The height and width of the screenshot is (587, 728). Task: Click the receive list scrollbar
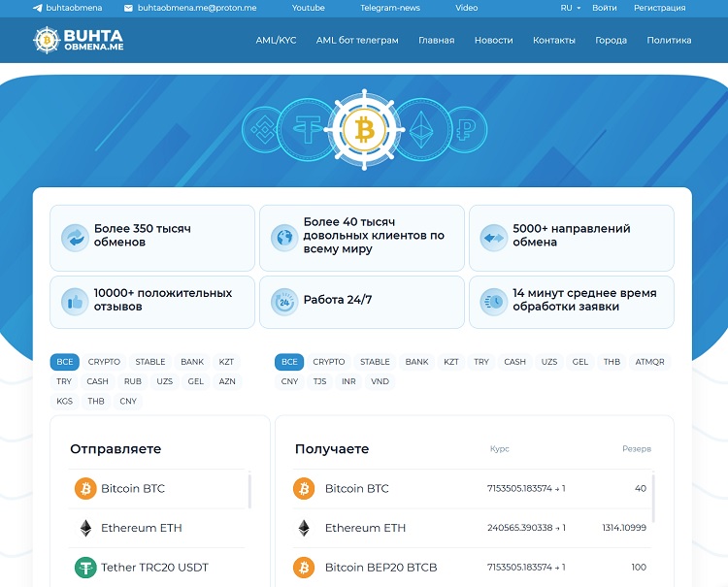[x=653, y=500]
